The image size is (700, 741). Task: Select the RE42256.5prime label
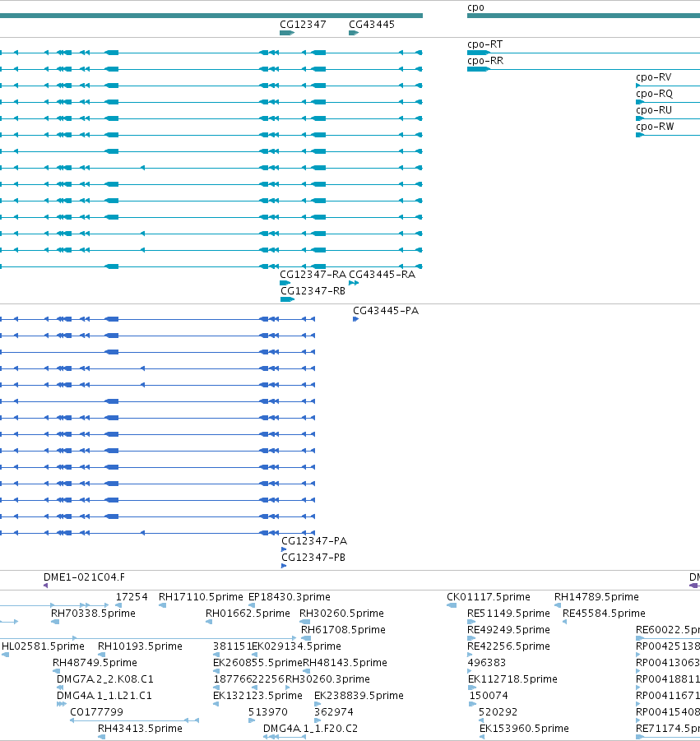(508, 646)
